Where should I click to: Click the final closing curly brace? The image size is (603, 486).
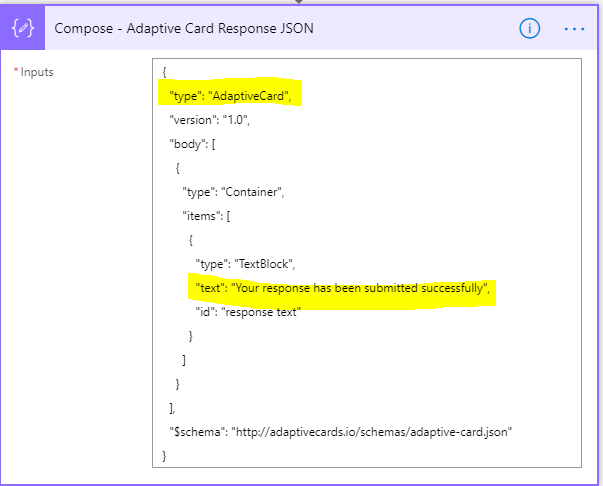[x=164, y=455]
